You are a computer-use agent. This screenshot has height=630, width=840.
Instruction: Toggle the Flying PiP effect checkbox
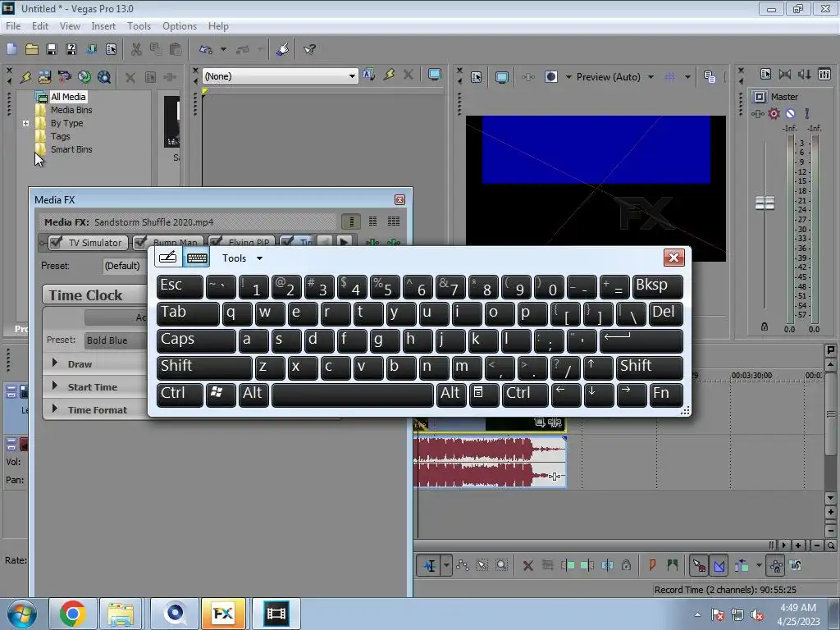coord(216,242)
